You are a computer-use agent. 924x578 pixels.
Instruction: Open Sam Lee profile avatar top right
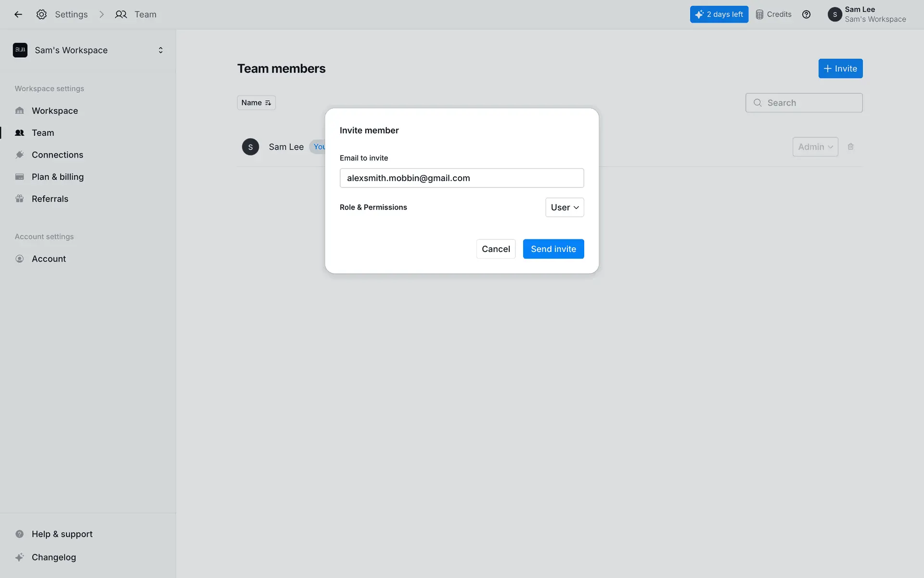[x=834, y=14]
